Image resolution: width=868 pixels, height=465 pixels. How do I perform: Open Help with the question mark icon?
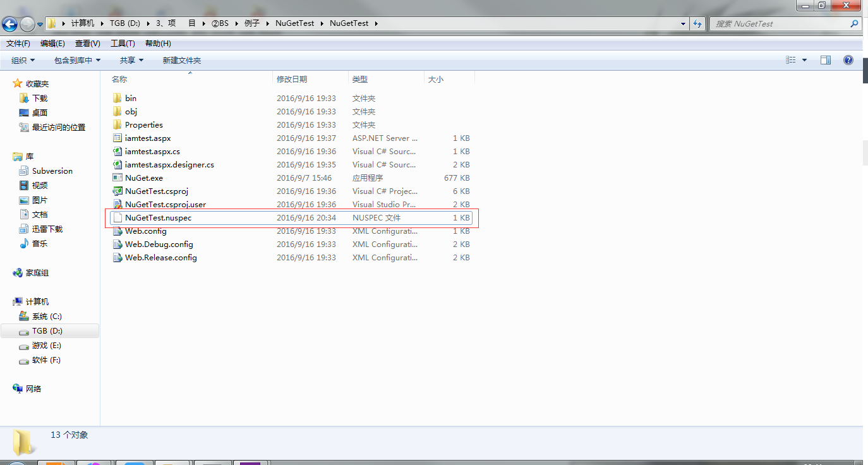[848, 60]
